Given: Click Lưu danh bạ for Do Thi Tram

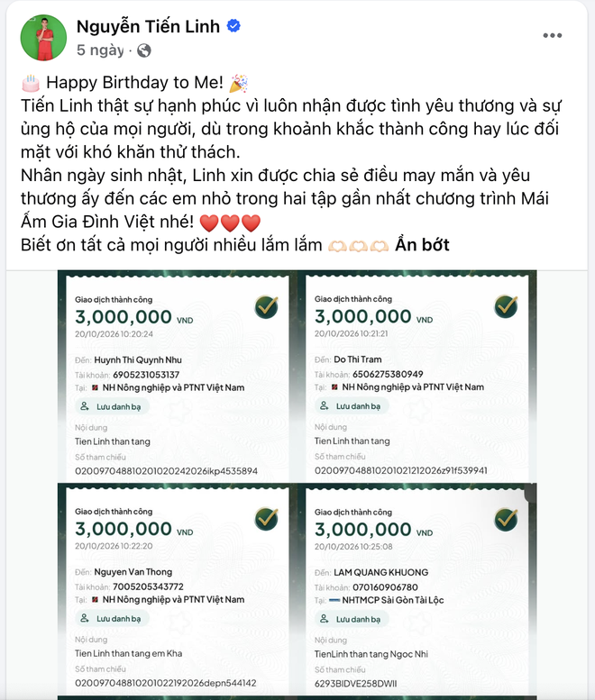Looking at the screenshot, I should click(x=352, y=406).
